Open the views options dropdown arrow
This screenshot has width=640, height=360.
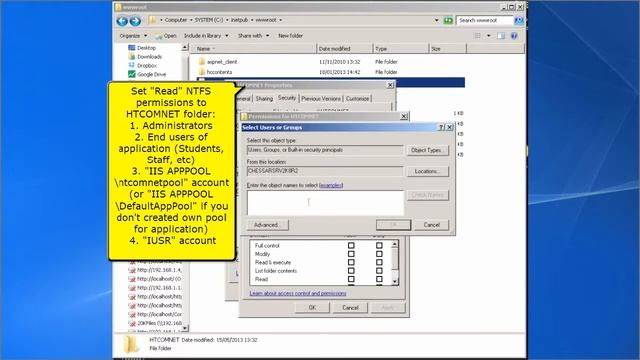pyautogui.click(x=489, y=36)
